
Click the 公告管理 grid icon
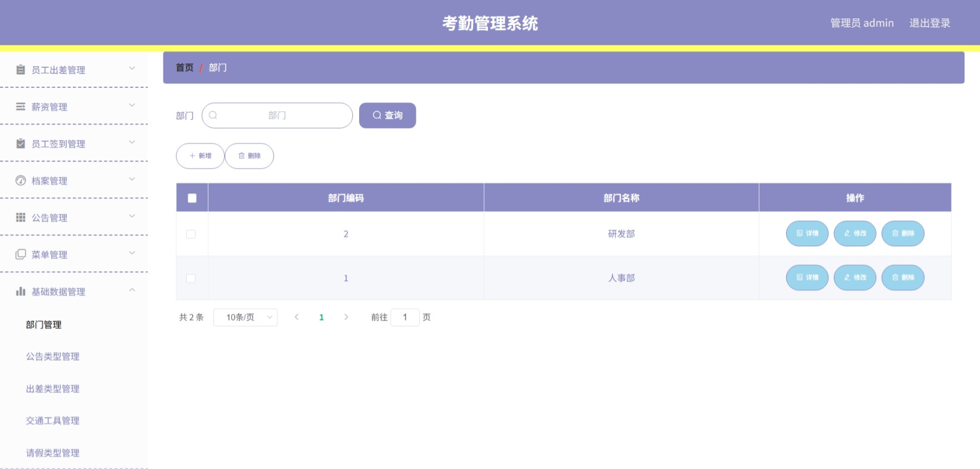pyautogui.click(x=21, y=217)
